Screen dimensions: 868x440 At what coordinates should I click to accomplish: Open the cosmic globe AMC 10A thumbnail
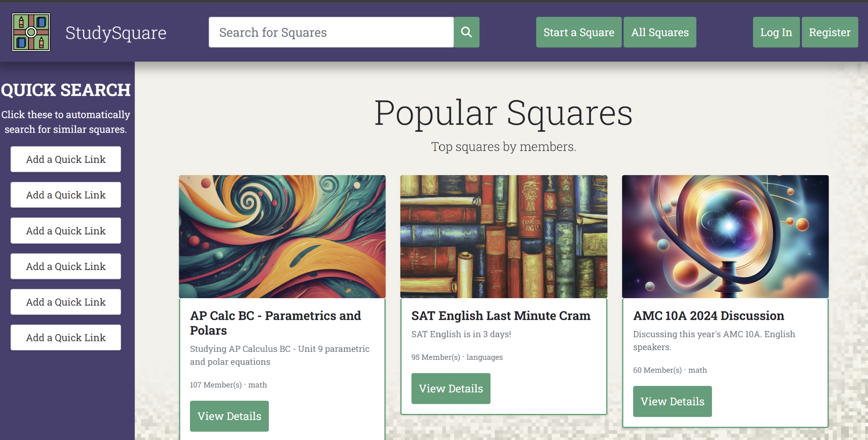pyautogui.click(x=725, y=236)
